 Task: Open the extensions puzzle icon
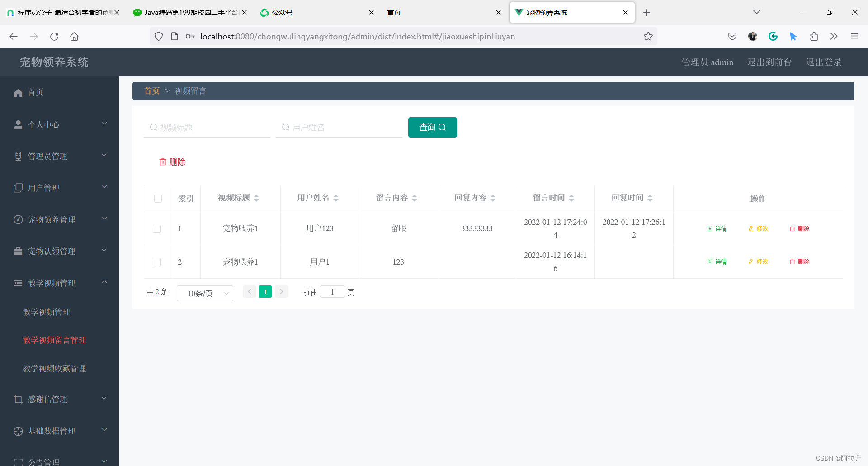pos(814,37)
